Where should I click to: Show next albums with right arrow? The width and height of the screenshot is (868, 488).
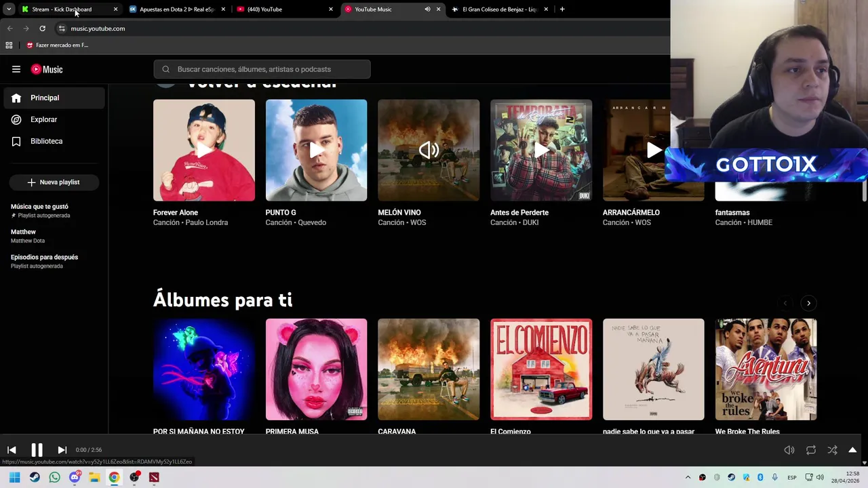point(808,303)
